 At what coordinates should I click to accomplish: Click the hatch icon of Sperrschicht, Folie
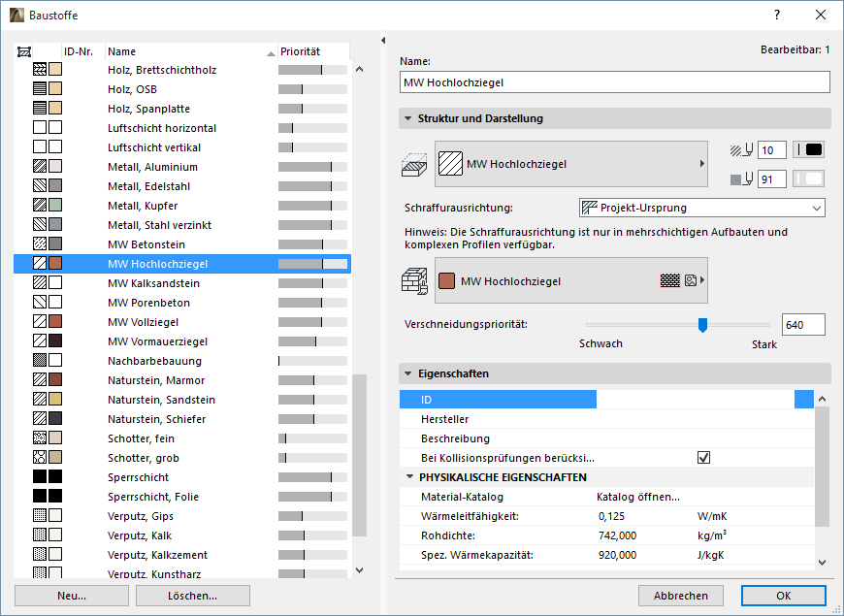tap(40, 496)
